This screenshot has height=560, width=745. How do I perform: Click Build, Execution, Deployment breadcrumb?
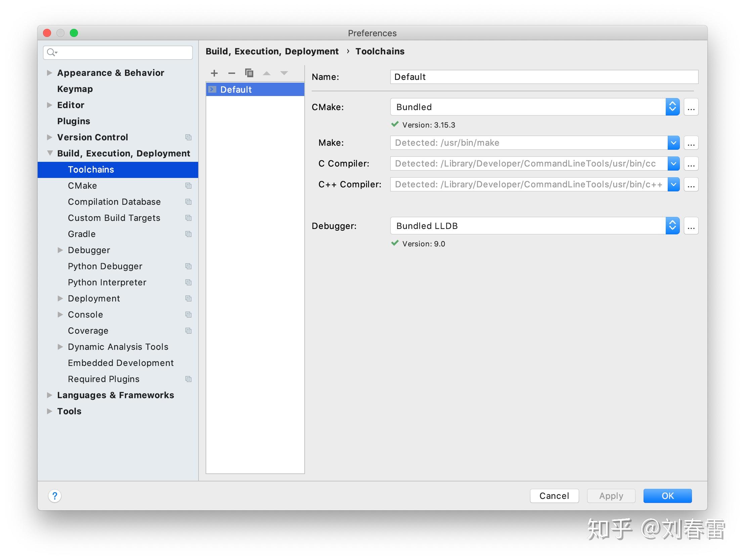tap(272, 51)
